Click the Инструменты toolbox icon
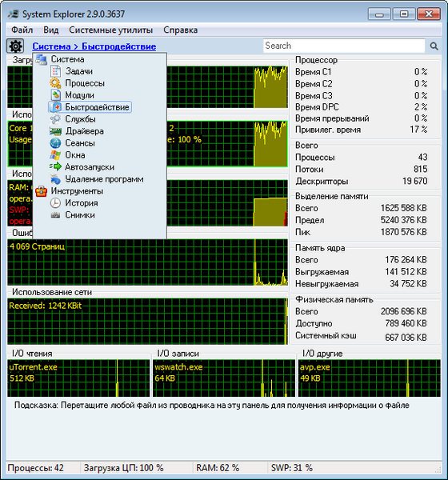Screen dimensions: 448x480 coord(41,191)
